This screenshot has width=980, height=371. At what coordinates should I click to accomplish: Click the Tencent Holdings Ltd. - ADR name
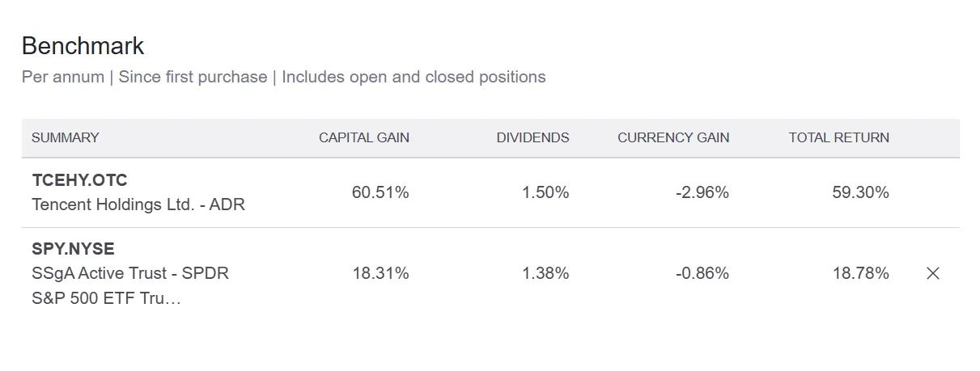(x=138, y=204)
